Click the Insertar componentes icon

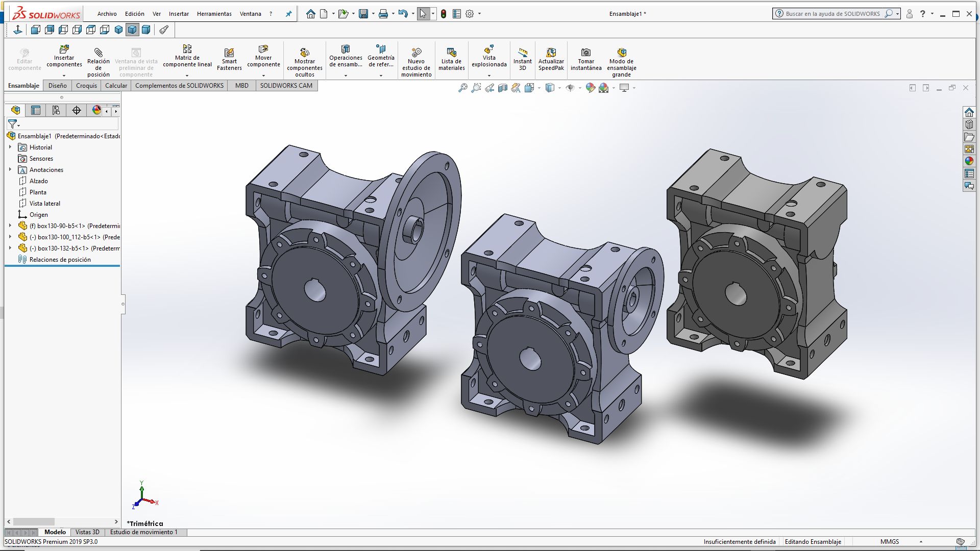[x=64, y=50]
